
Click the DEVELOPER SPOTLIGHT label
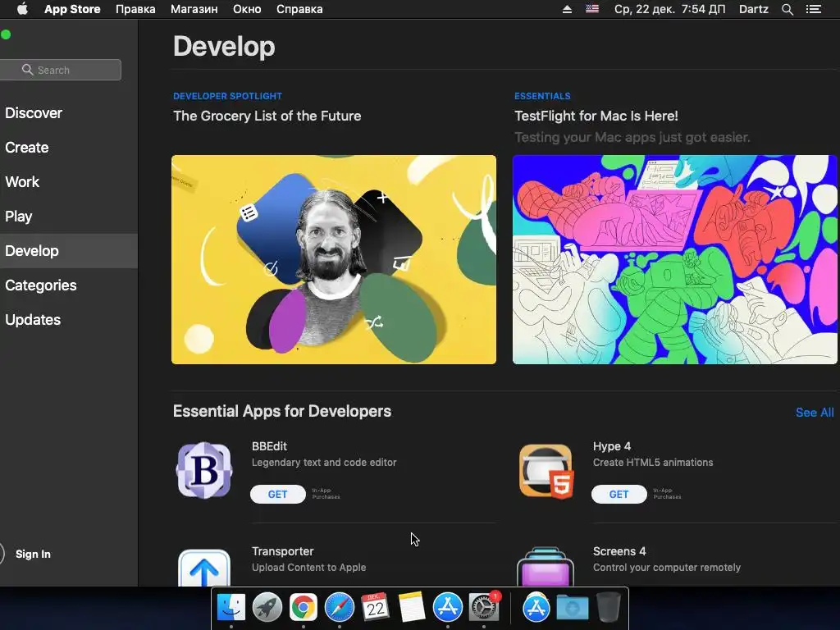[228, 96]
